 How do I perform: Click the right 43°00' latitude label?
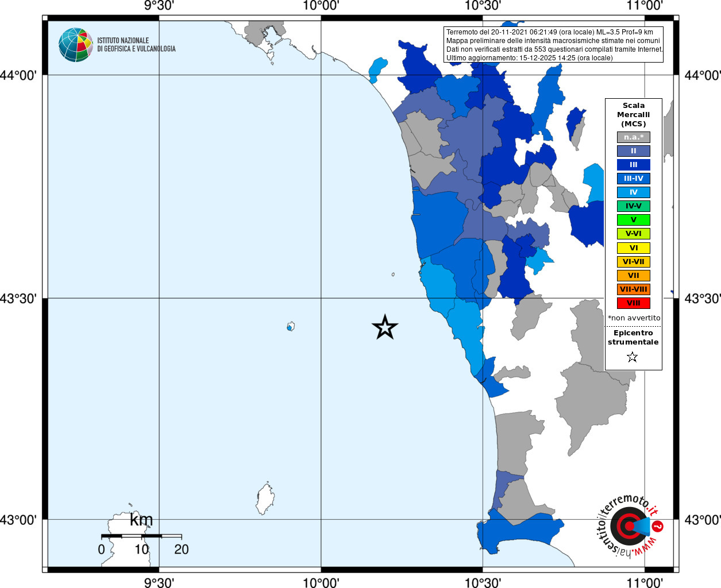click(703, 520)
